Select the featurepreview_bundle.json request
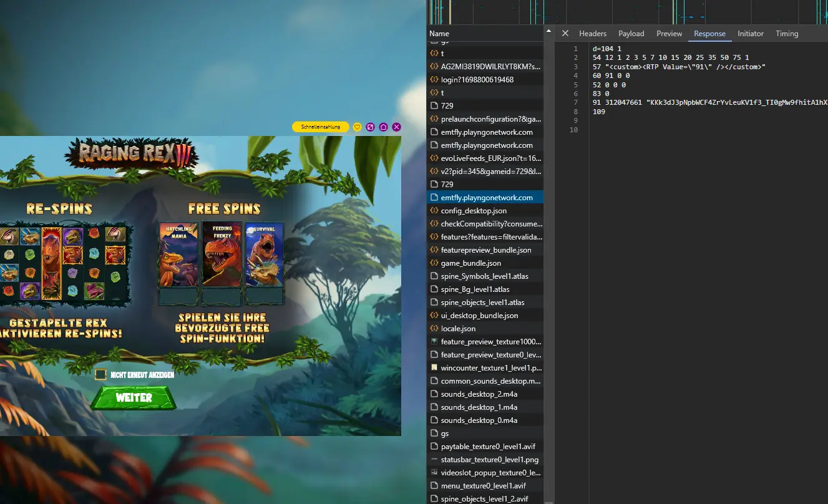The height and width of the screenshot is (504, 828). point(485,250)
